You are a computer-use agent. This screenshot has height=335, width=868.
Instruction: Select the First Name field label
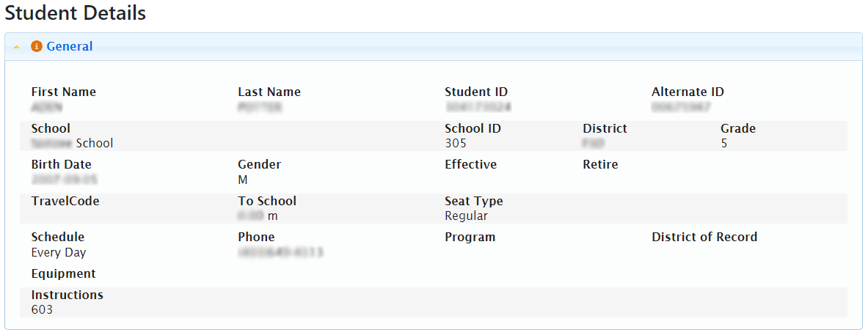pyautogui.click(x=63, y=92)
